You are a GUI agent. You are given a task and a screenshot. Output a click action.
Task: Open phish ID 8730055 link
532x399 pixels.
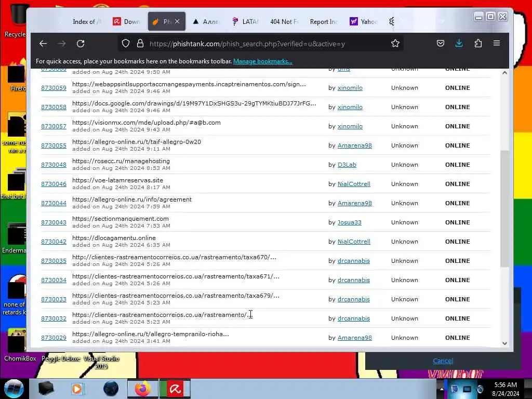tap(54, 145)
